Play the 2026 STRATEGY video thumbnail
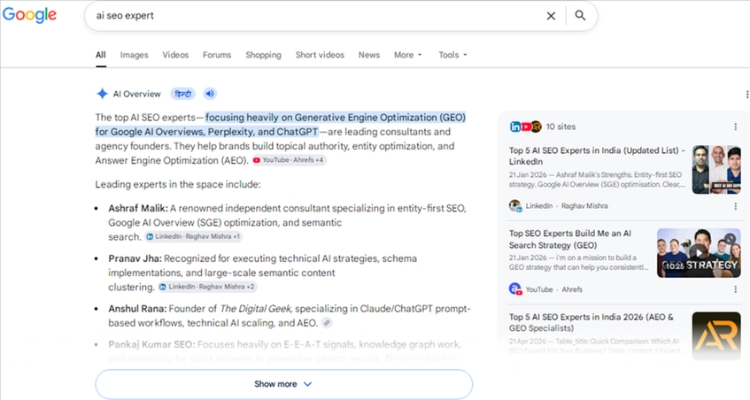The height and width of the screenshot is (400, 750). pos(698,253)
